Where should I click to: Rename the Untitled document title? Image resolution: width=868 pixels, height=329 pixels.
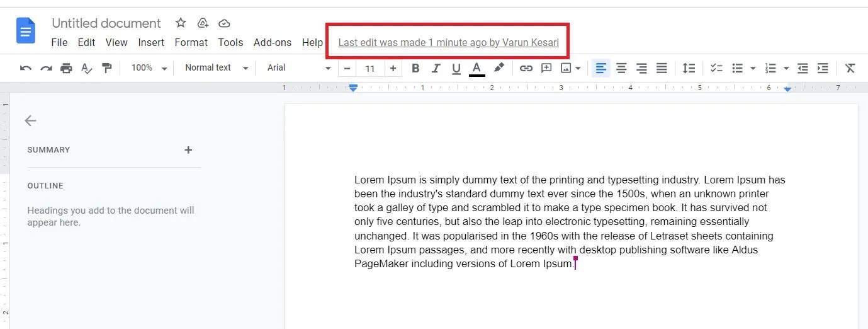[x=106, y=23]
